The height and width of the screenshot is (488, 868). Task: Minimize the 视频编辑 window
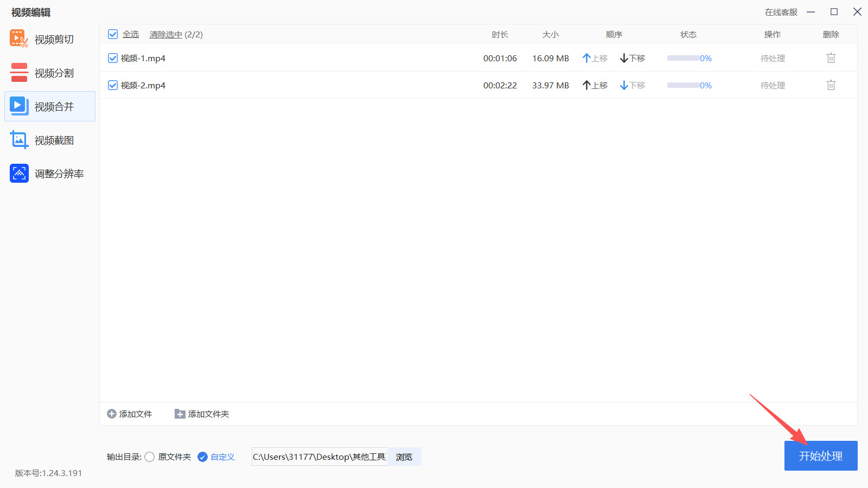point(811,12)
